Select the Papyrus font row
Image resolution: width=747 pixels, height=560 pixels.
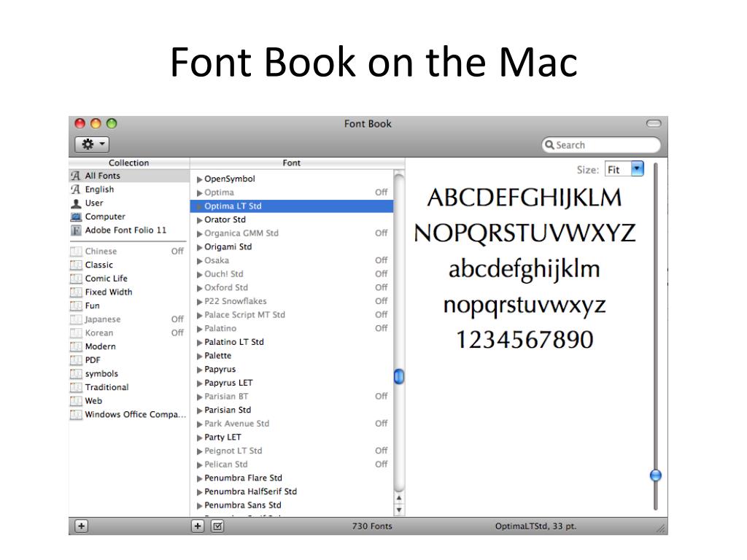292,370
